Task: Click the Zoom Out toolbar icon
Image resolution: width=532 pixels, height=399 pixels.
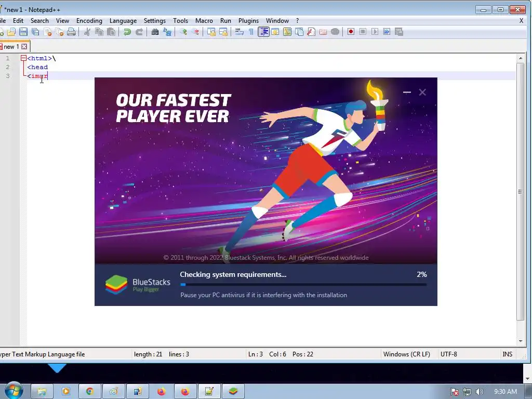Action: pos(195,32)
